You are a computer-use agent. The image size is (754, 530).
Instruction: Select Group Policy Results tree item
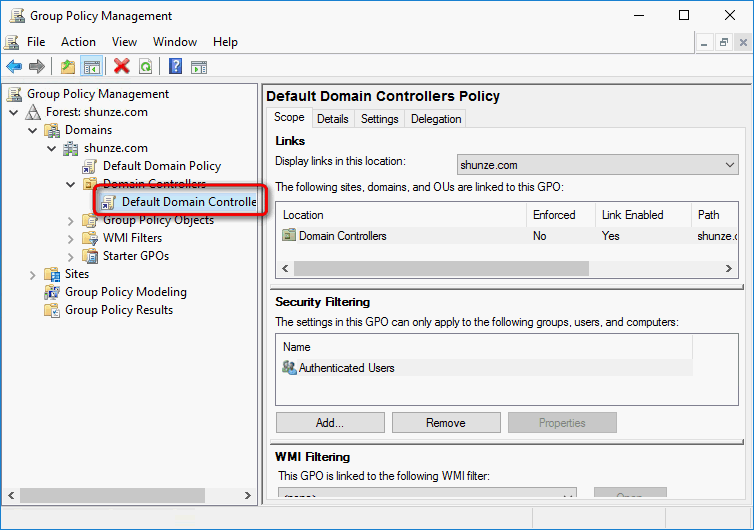tap(119, 310)
